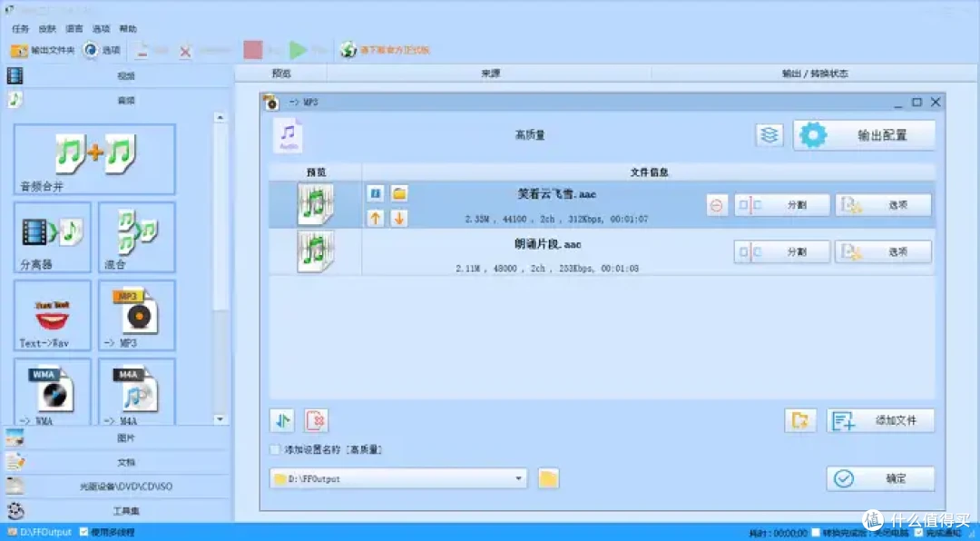980x541 pixels.
Task: Open the 选项 menu in the menu bar
Action: pos(102,29)
